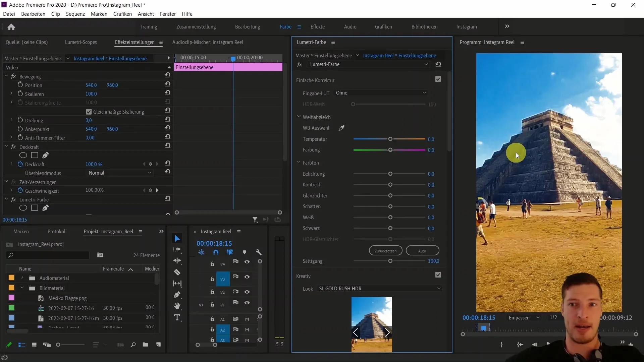Select the Selection tool arrow
This screenshot has width=644, height=362.
tap(177, 238)
